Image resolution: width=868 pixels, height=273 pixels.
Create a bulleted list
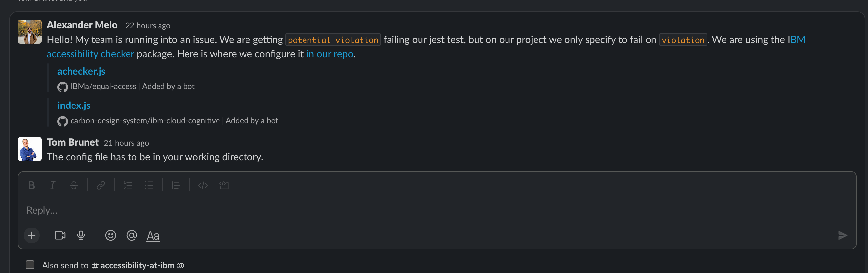(x=149, y=185)
